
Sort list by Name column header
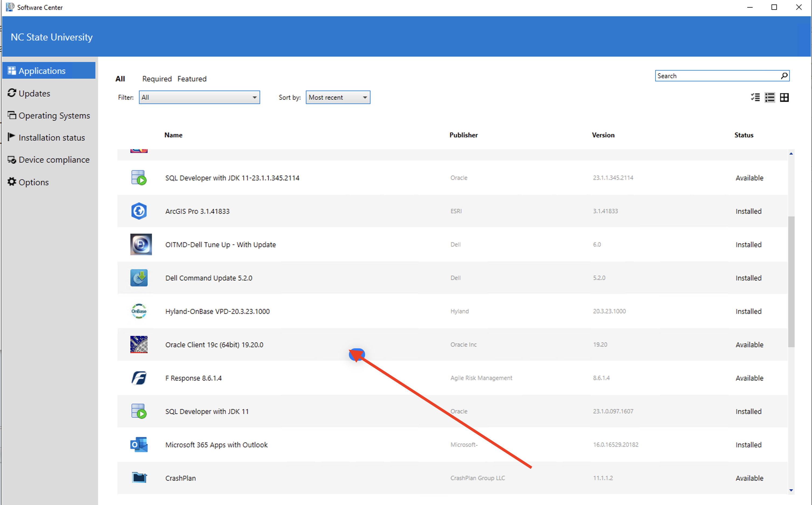pos(173,135)
